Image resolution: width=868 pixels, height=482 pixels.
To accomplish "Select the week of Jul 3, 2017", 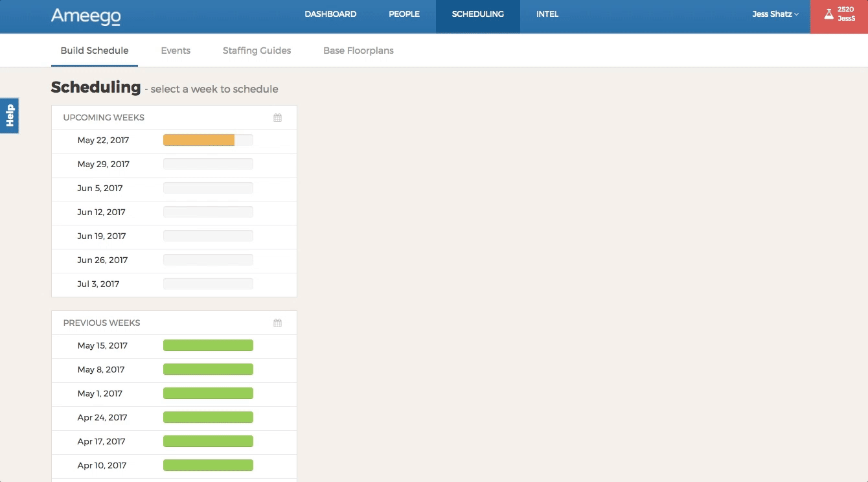I will point(174,284).
